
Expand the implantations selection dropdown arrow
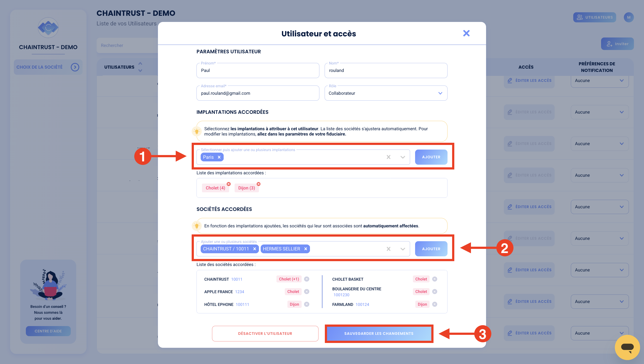click(x=403, y=157)
